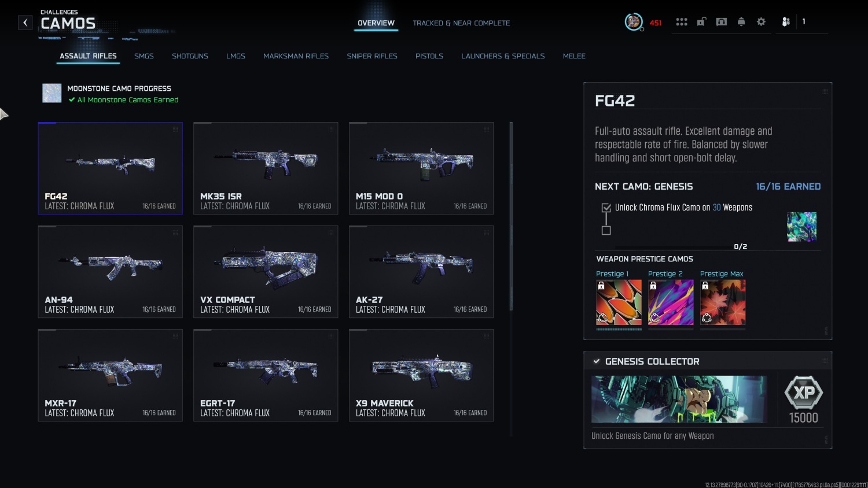Click the "NEXT CAMO: GENESIS" heading
This screenshot has height=488, width=868.
(643, 186)
